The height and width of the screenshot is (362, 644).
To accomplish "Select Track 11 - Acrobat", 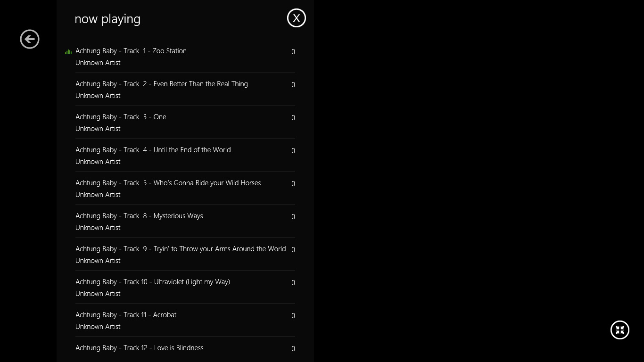I will [x=185, y=321].
